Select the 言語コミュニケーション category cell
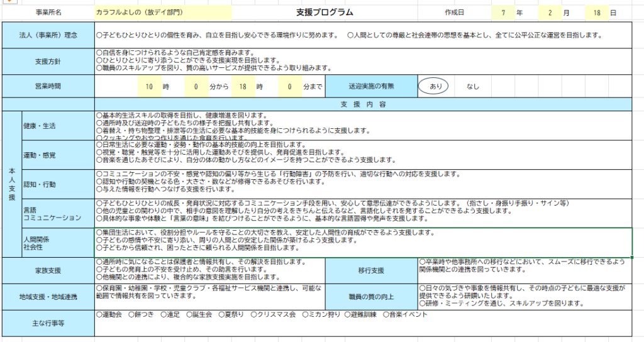Image resolution: width=644 pixels, height=342 pixels. point(58,214)
